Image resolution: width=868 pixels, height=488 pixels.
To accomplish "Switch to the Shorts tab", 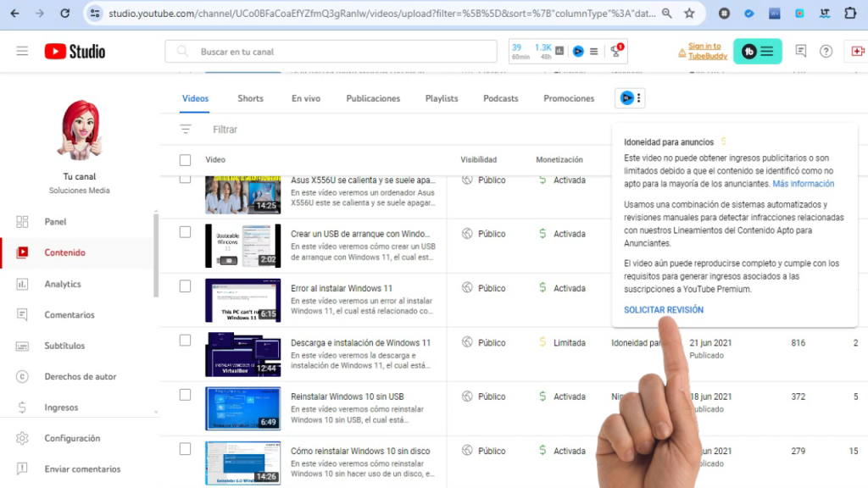I will pos(250,98).
